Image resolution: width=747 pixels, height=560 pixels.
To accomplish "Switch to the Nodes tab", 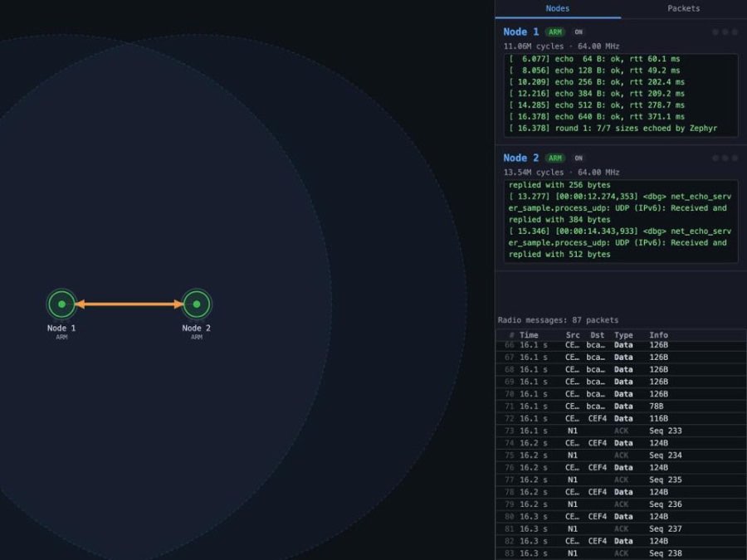I will [x=558, y=8].
